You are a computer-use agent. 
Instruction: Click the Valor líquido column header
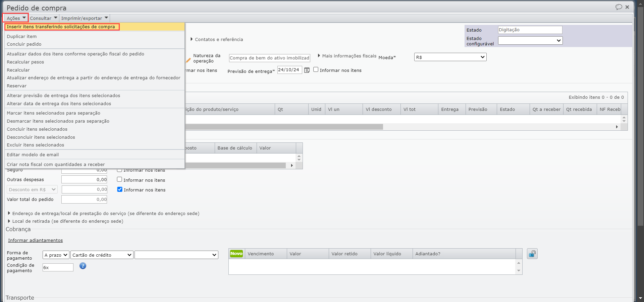pos(392,254)
